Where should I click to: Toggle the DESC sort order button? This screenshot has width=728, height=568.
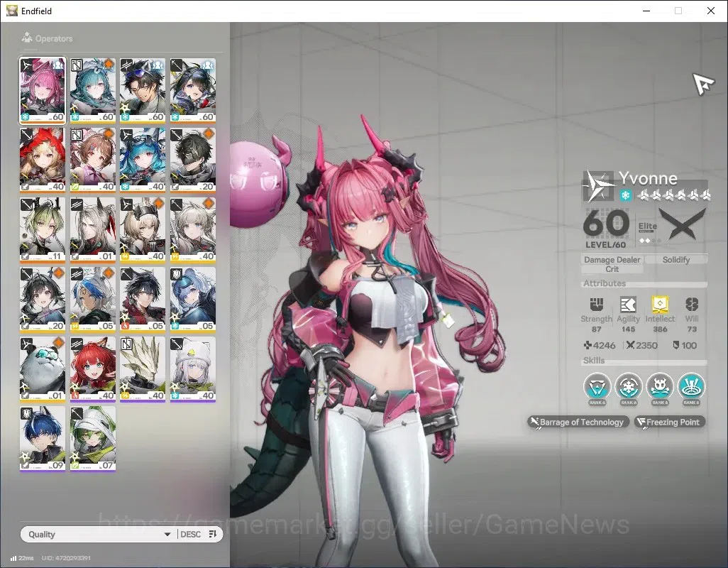point(199,534)
